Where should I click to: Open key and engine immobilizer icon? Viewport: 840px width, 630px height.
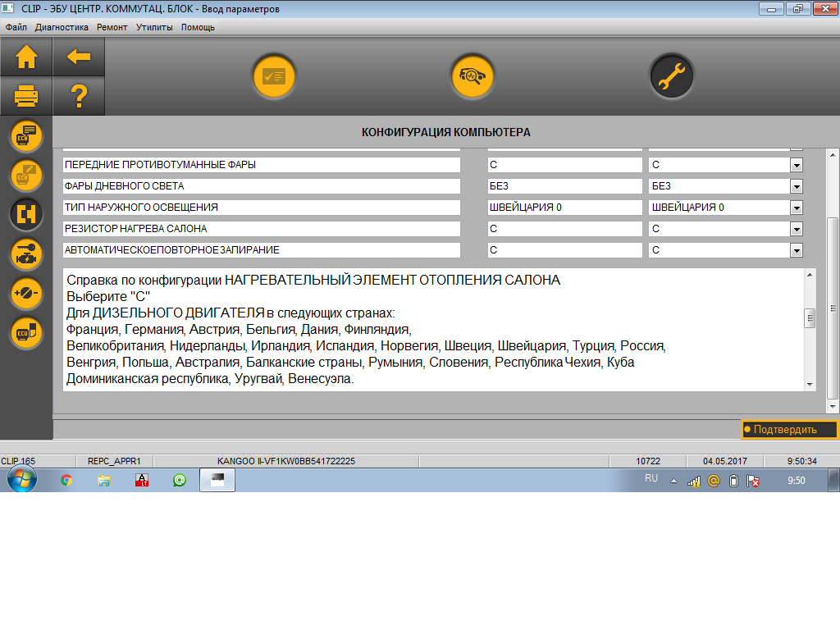[x=26, y=254]
